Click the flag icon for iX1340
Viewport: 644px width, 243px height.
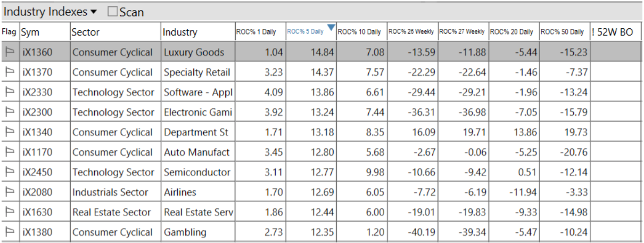click(10, 132)
